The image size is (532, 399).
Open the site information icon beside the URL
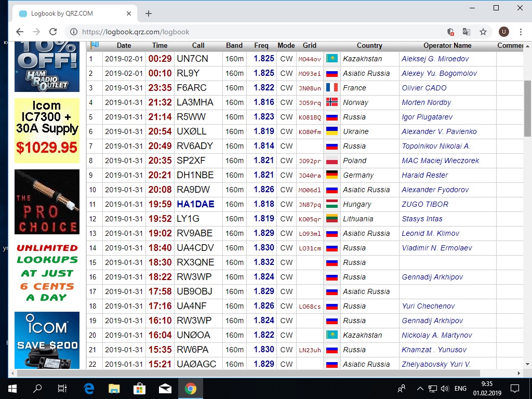[x=74, y=32]
